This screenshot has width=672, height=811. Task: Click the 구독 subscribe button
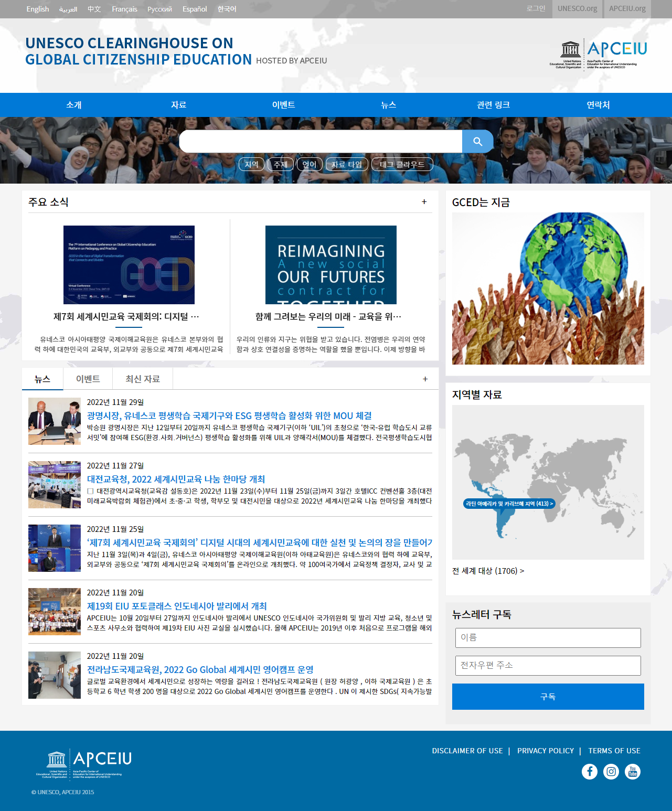coord(548,697)
